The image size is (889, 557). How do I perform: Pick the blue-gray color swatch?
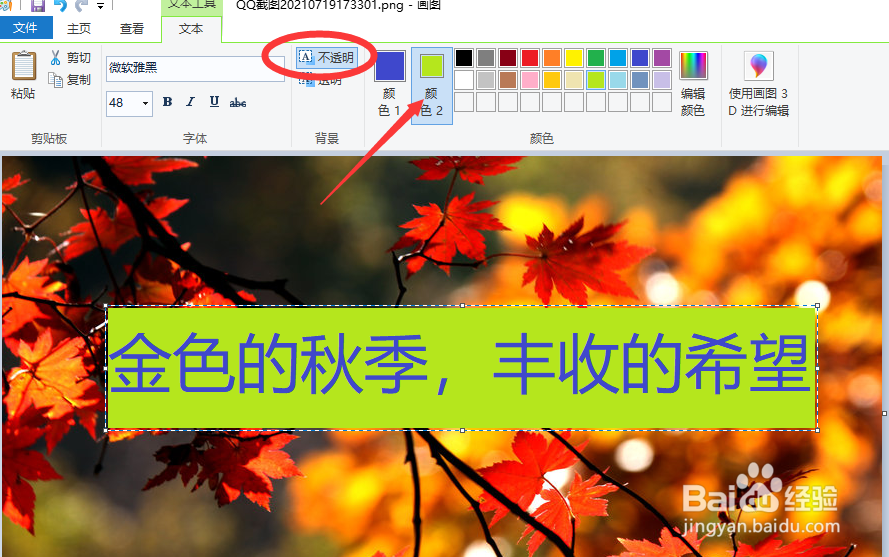point(640,80)
